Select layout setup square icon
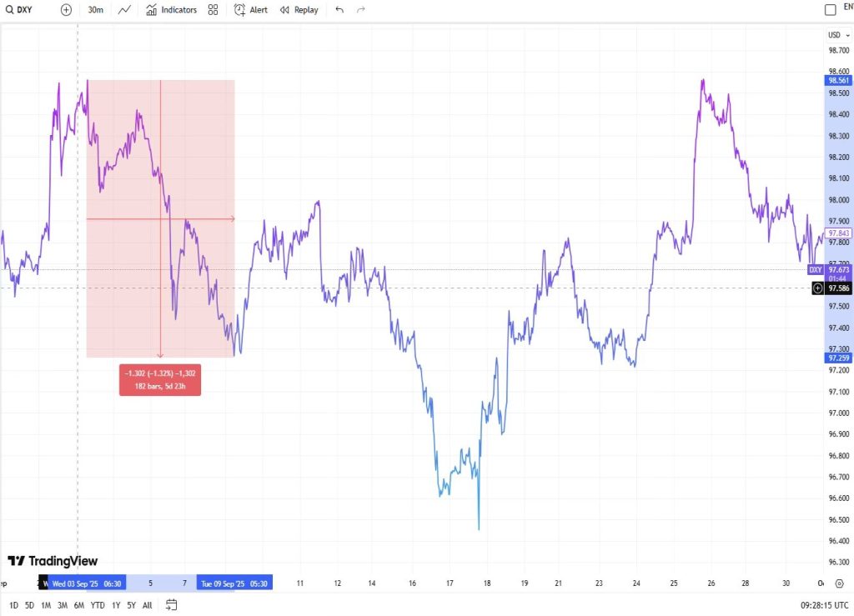This screenshot has width=854, height=616. click(x=830, y=10)
